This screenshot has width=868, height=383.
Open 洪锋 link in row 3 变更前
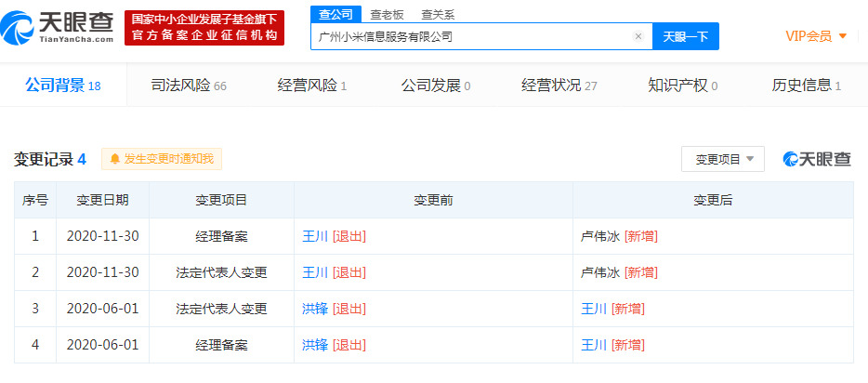315,309
